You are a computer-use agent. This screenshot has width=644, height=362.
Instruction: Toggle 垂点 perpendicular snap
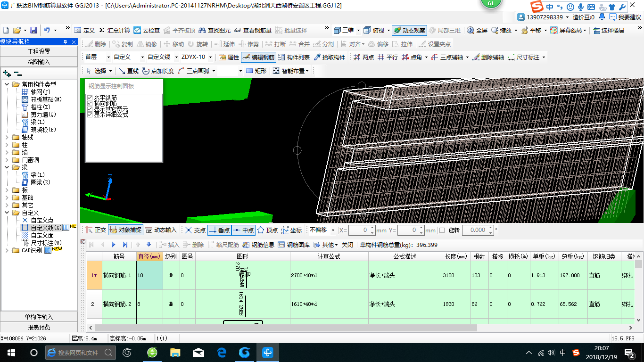pyautogui.click(x=219, y=230)
